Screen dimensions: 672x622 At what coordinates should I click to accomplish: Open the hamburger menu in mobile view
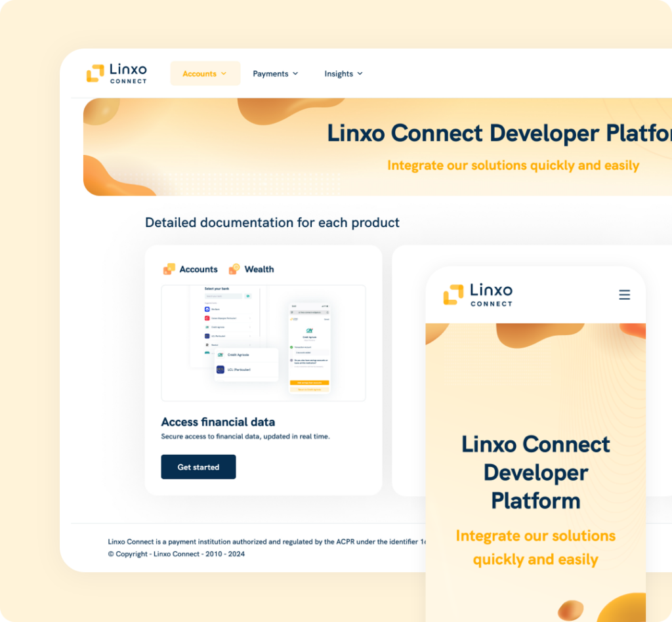pyautogui.click(x=625, y=295)
